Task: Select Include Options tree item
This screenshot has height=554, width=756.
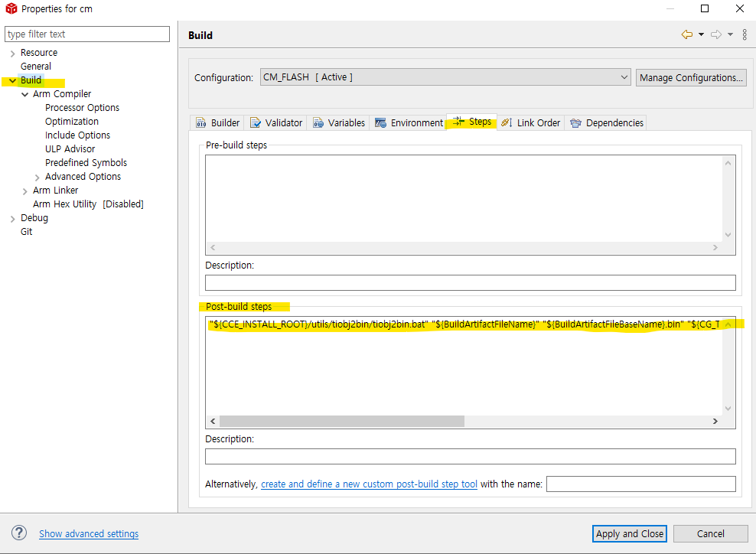Action: coord(77,135)
